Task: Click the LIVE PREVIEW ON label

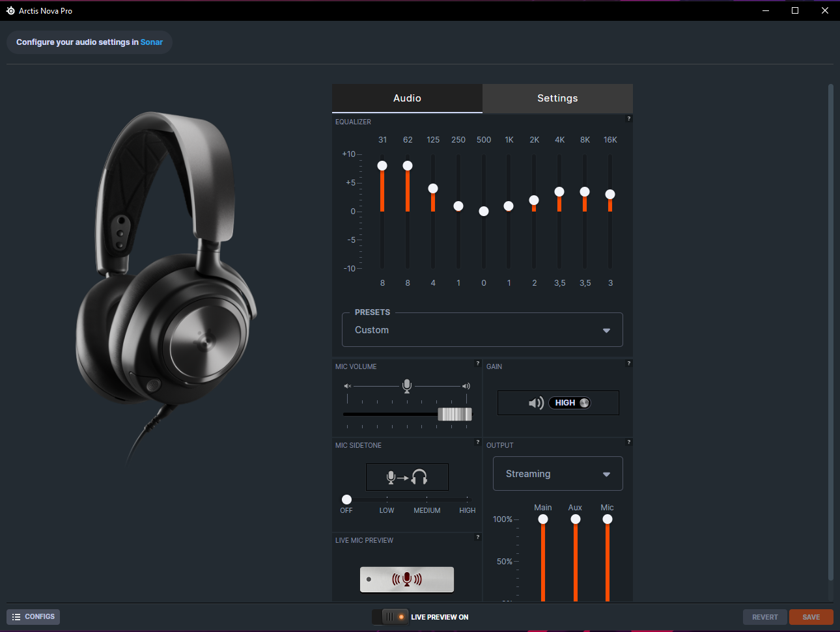Action: click(440, 617)
